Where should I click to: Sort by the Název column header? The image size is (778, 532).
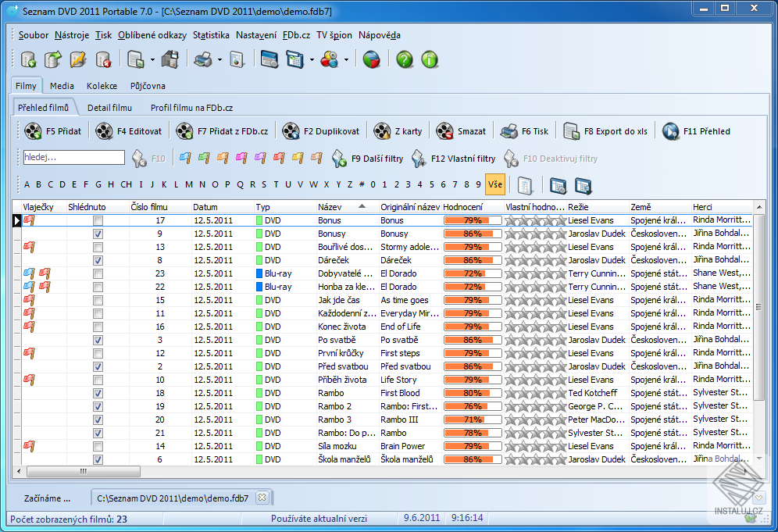[348, 207]
